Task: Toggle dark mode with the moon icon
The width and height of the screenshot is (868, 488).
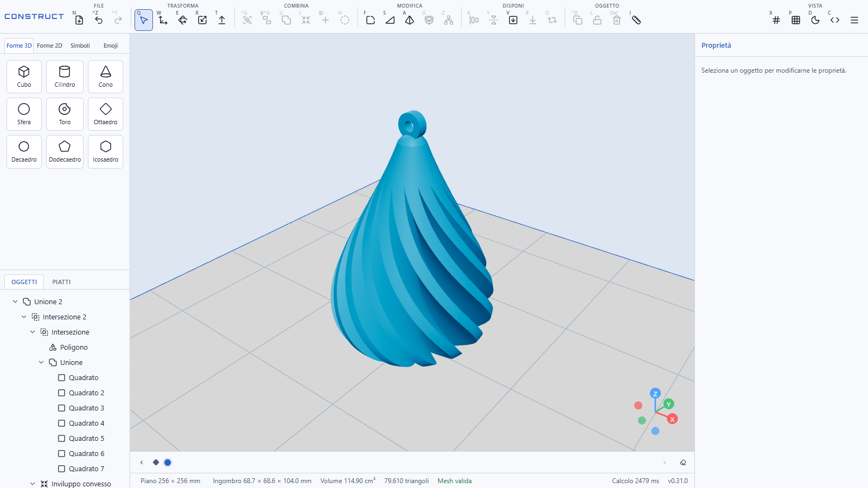Action: (815, 20)
